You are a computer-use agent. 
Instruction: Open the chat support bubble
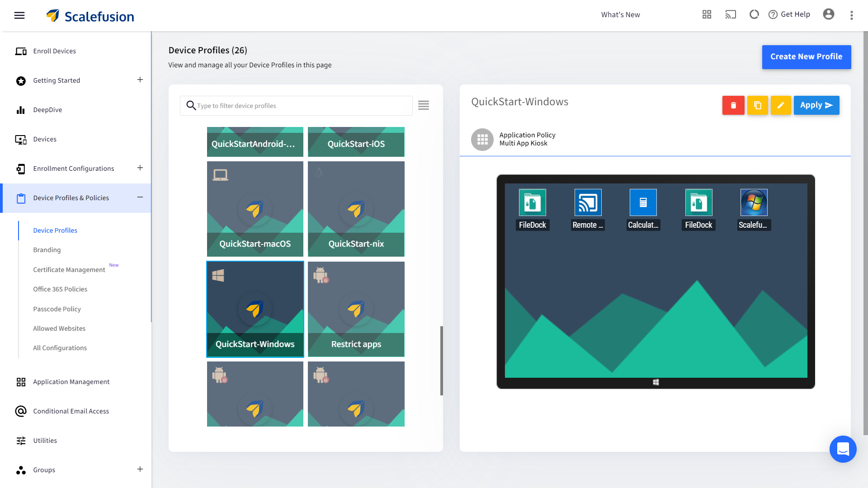tap(843, 449)
